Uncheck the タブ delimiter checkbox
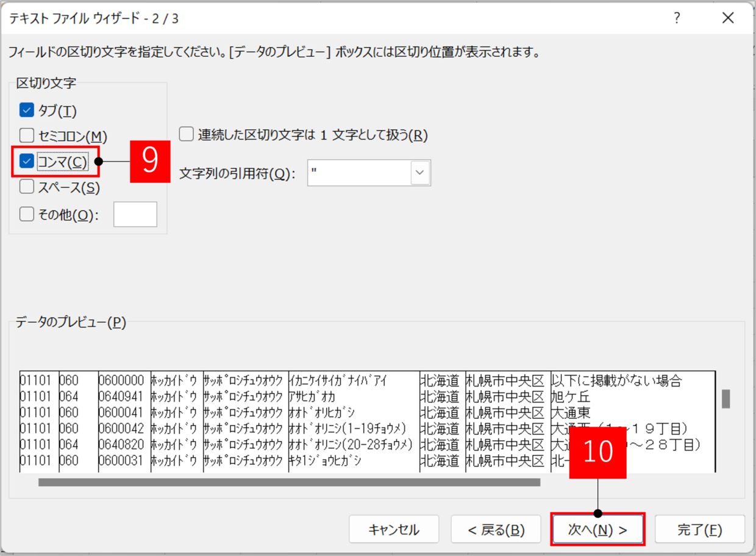This screenshot has width=756, height=556. [26, 110]
